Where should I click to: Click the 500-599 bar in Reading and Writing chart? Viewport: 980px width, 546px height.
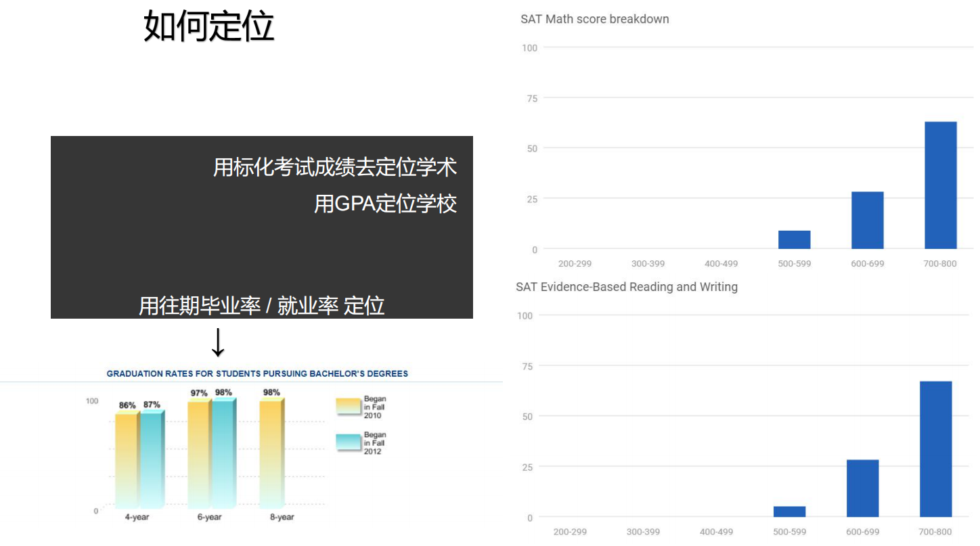790,511
